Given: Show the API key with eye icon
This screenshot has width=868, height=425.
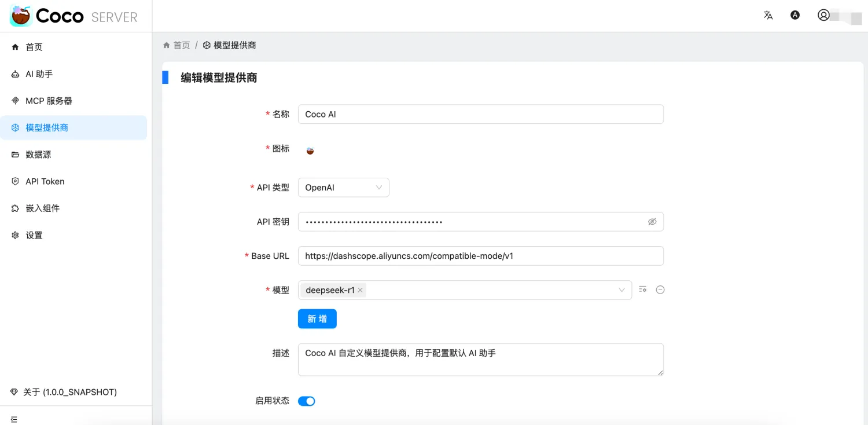Looking at the screenshot, I should pos(652,222).
